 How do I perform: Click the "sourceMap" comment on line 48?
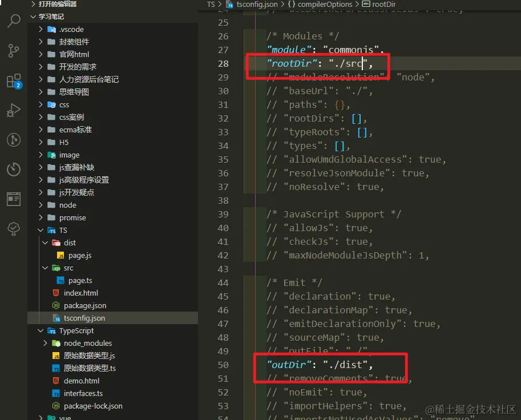coord(325,338)
